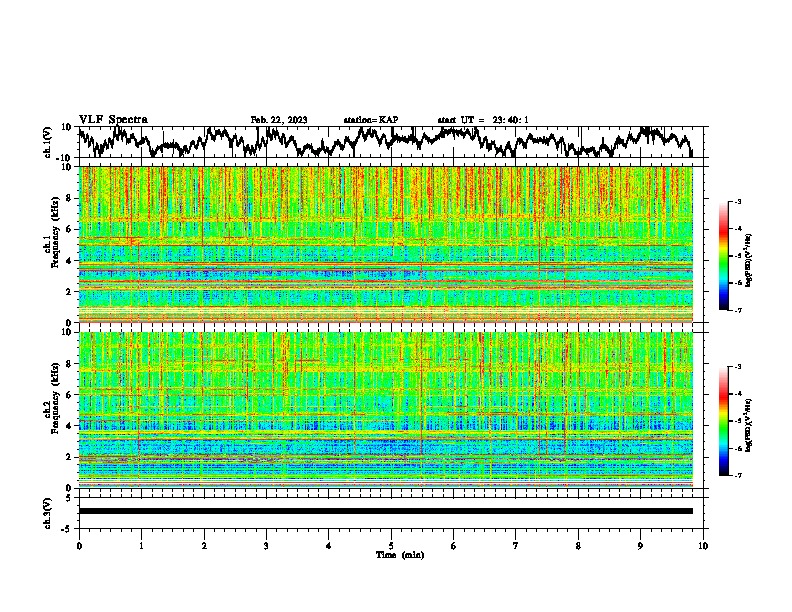Viewport: 792px width, 612px height.
Task: Click time axis tick label "4"
Action: [x=329, y=546]
